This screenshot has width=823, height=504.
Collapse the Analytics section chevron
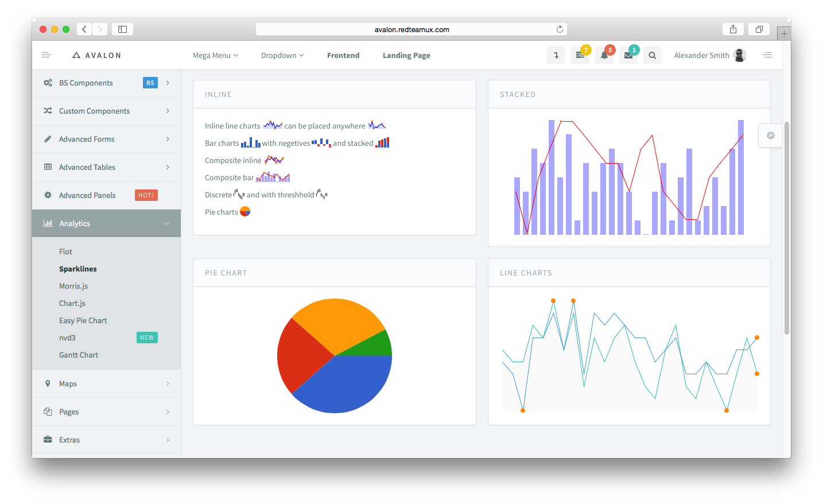[x=167, y=223]
